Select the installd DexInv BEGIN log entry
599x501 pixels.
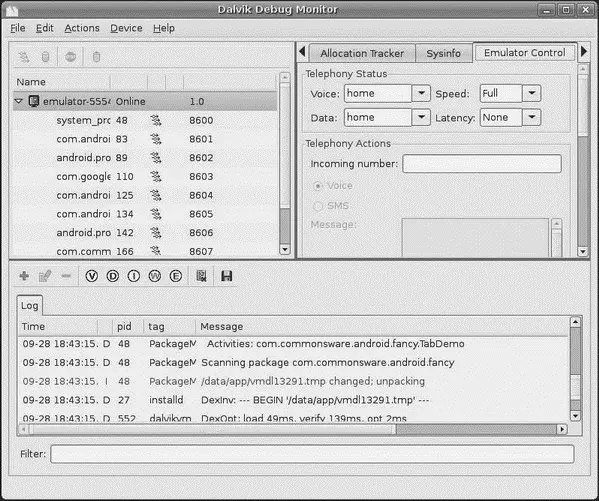click(293, 400)
